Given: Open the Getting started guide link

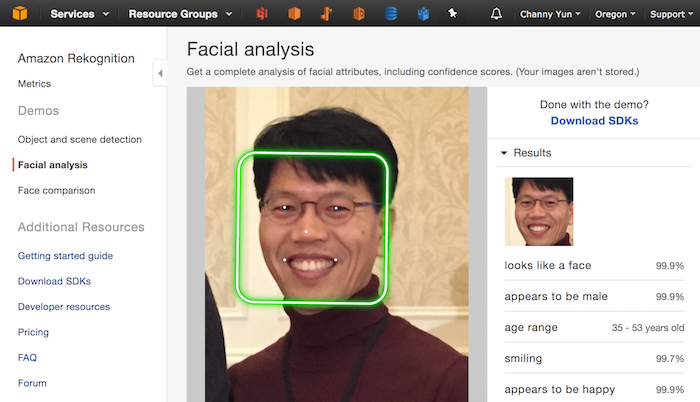Looking at the screenshot, I should click(x=65, y=256).
